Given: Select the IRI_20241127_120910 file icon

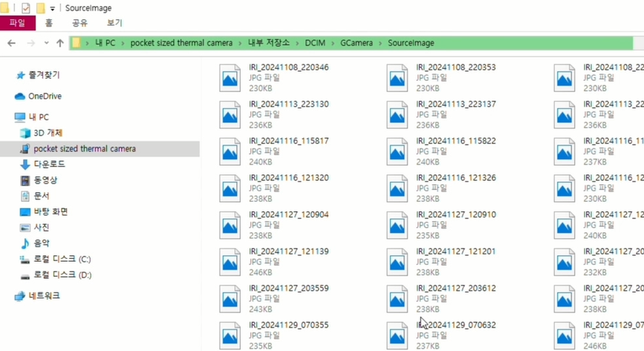Looking at the screenshot, I should 397,226.
